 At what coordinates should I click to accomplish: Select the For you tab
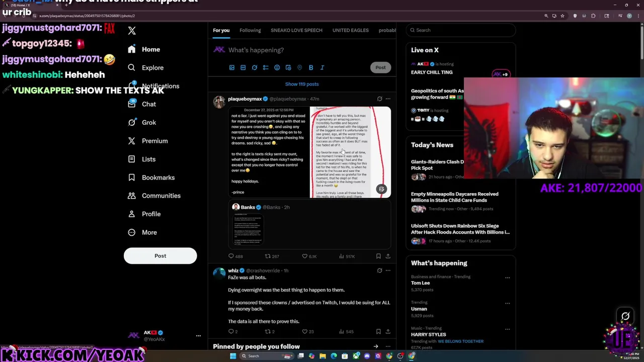tap(221, 30)
